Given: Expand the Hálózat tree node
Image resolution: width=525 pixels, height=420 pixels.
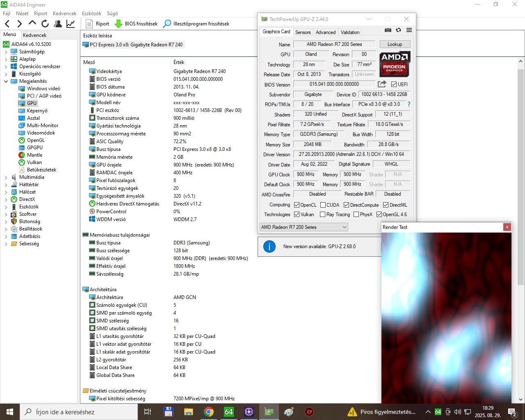Looking at the screenshot, I should click(x=6, y=192).
